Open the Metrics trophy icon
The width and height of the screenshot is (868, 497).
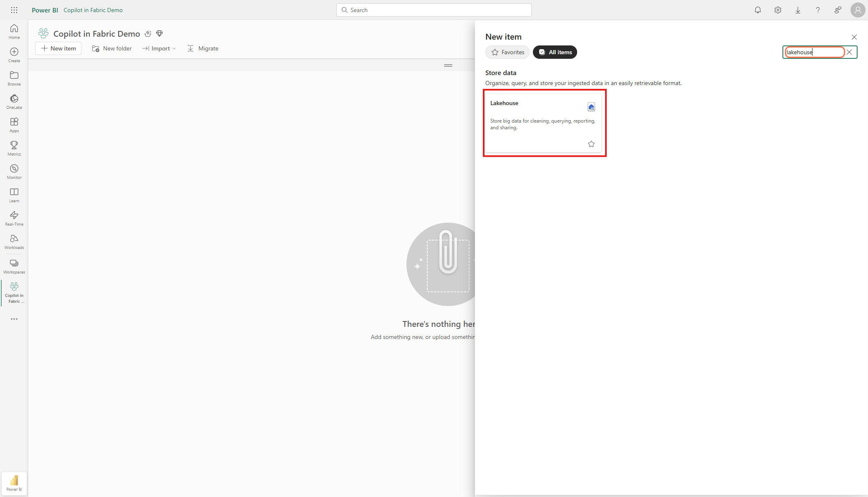click(x=14, y=148)
